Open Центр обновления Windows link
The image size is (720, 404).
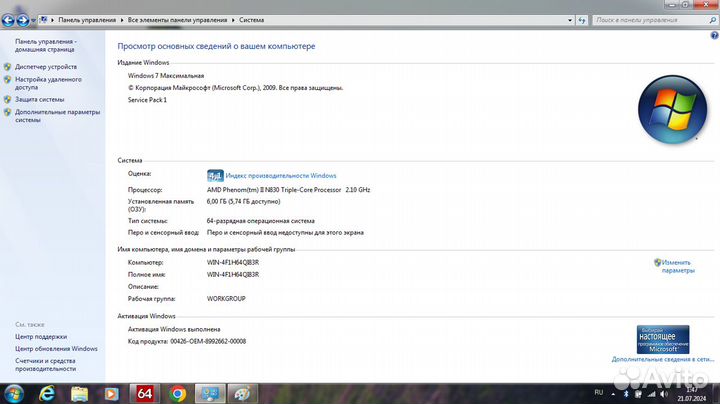coord(56,349)
